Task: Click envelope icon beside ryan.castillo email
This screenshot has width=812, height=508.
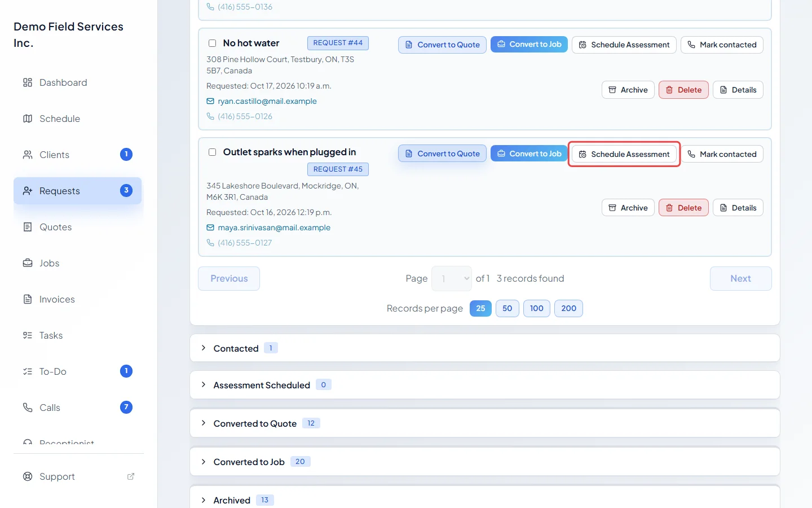Action: (x=210, y=101)
